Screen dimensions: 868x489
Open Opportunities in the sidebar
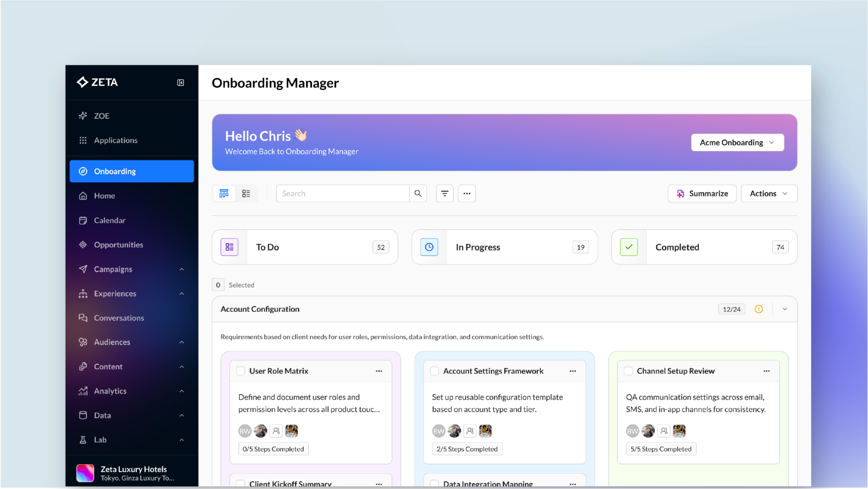tap(118, 244)
